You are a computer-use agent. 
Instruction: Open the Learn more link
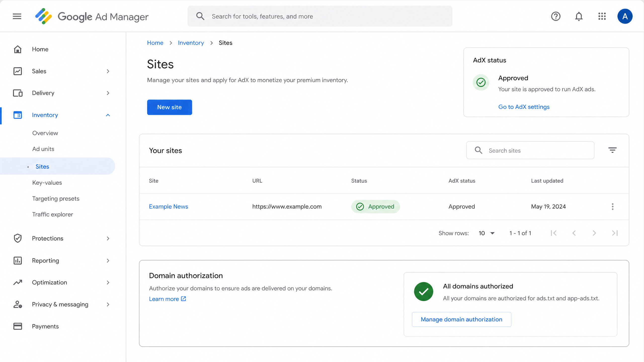click(x=164, y=299)
